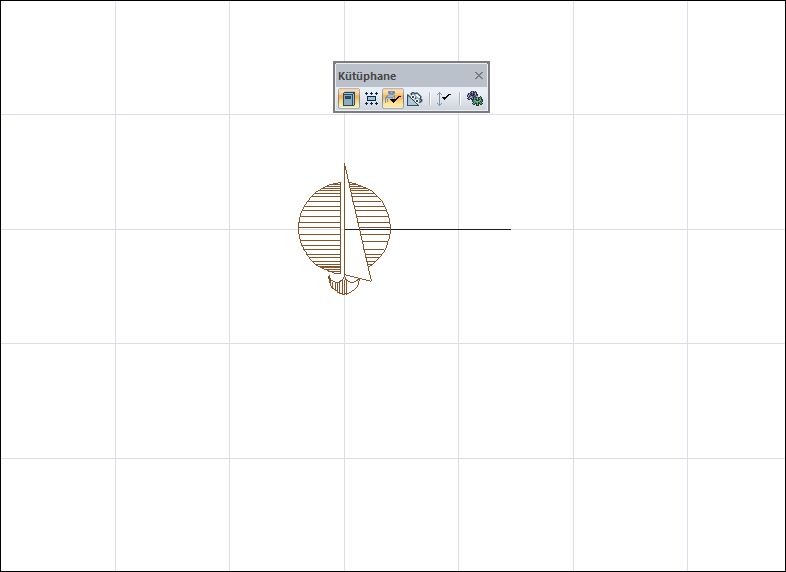Click the dotted rectangle placement points icon

tap(371, 98)
